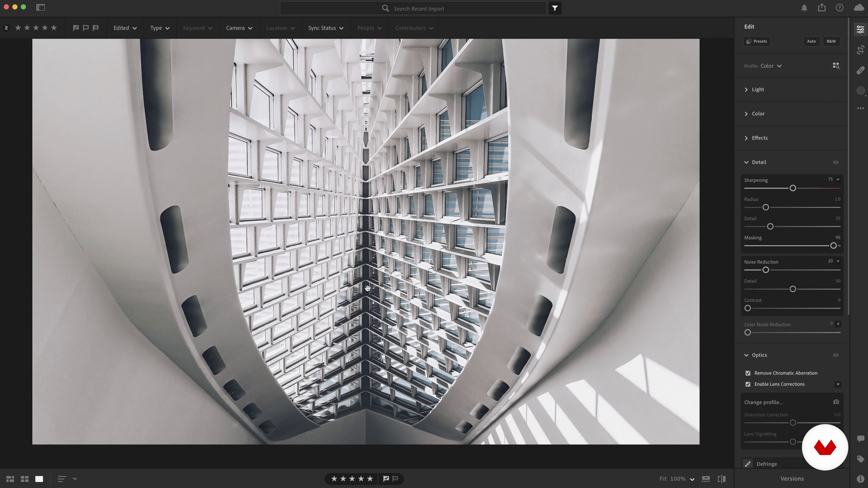Switch to Detail single-photo view
868x488 pixels.
(39, 479)
